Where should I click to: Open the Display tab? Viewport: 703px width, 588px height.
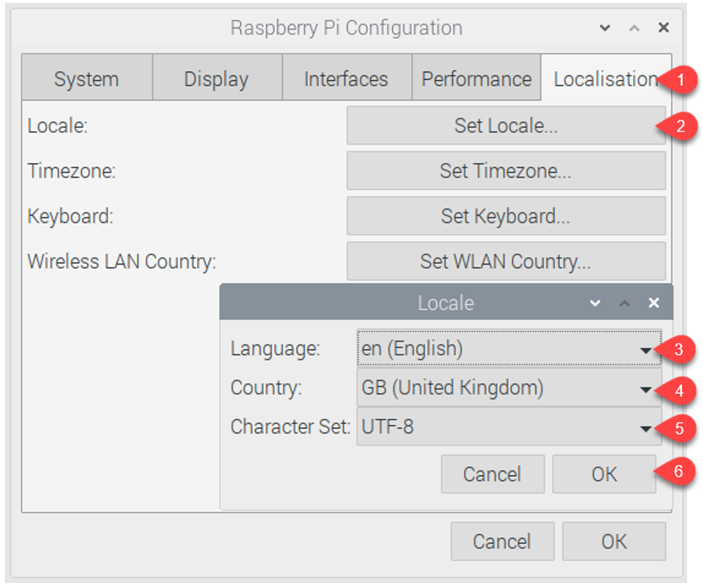pyautogui.click(x=217, y=78)
